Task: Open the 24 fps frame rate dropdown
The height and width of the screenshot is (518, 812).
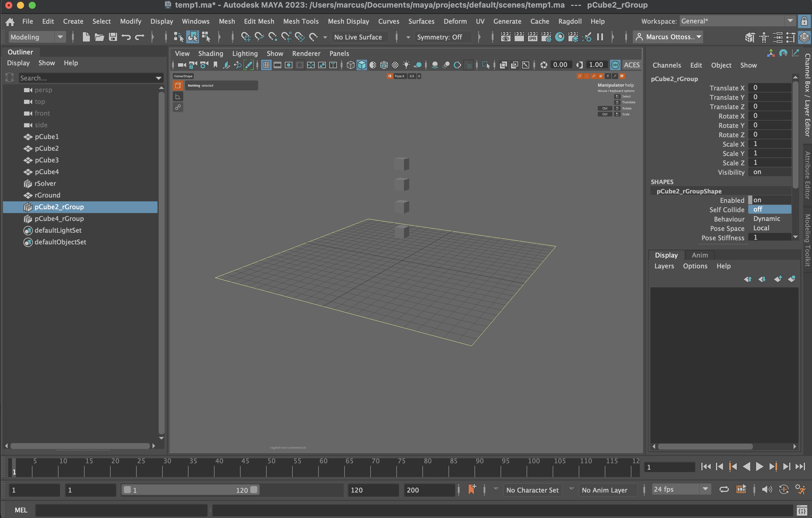Action: tap(681, 489)
